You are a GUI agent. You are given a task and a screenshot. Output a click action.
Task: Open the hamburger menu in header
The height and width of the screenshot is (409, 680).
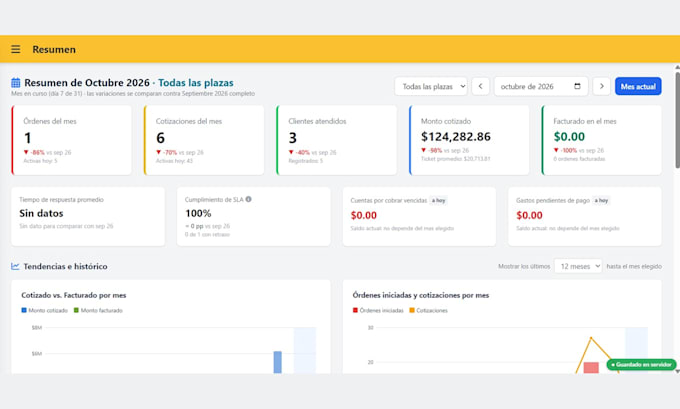[x=16, y=49]
